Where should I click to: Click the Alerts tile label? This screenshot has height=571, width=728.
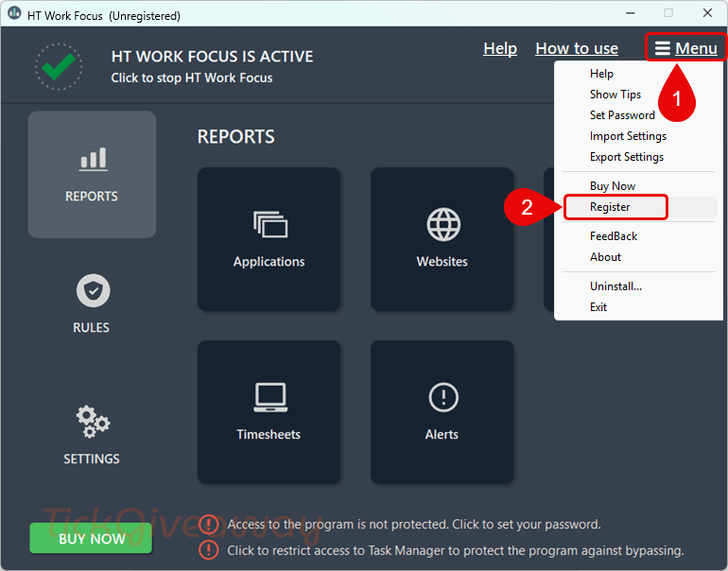(x=442, y=435)
